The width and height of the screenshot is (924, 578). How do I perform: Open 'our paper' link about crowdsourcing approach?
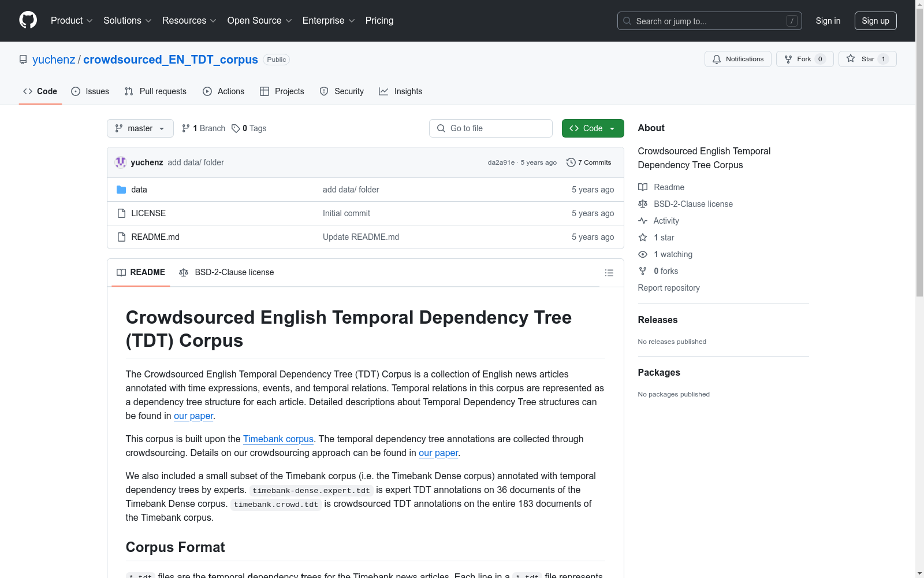point(438,453)
